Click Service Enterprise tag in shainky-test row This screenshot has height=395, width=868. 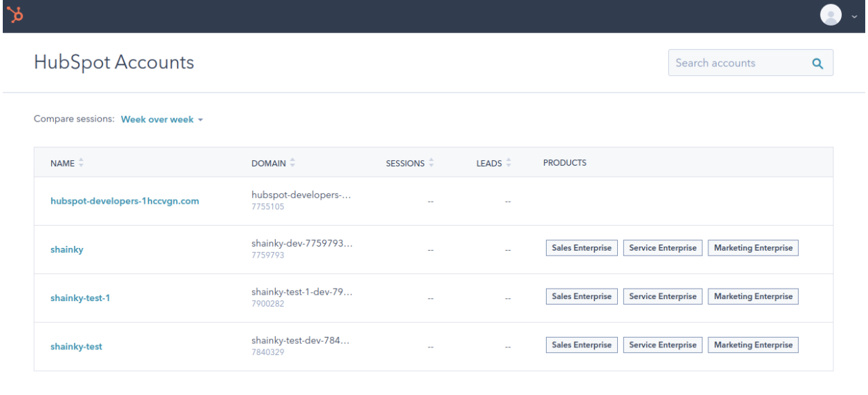(663, 345)
